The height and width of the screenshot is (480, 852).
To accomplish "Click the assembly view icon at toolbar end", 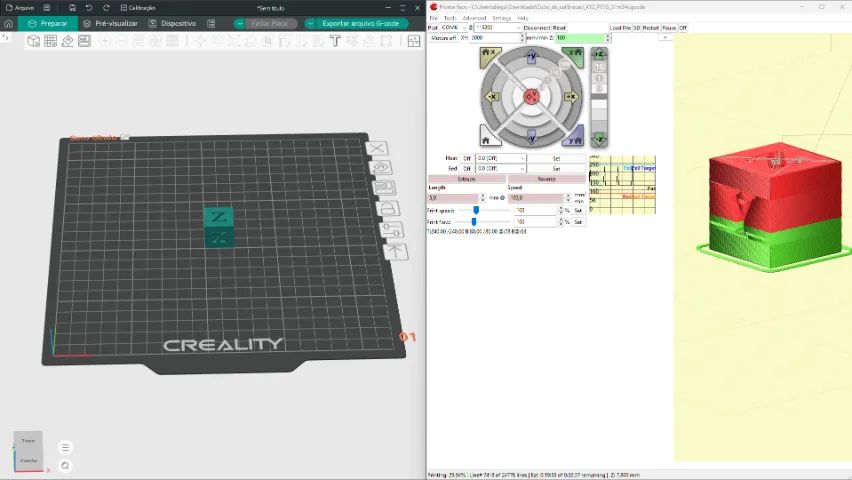I will (x=414, y=41).
